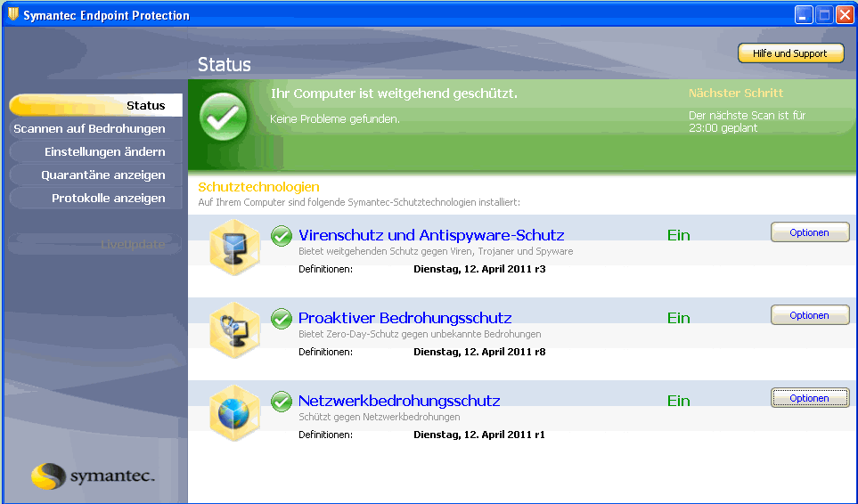This screenshot has height=504, width=858.
Task: Click 'Bietet Zero-Day-Schutz gegen unbekannte Bedrohungen' text
Action: point(420,334)
